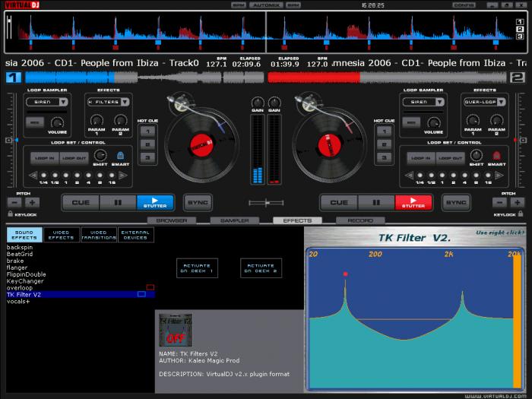Click the red Smart icon on deck 2
Screen dimensions: 532x399
coord(496,156)
